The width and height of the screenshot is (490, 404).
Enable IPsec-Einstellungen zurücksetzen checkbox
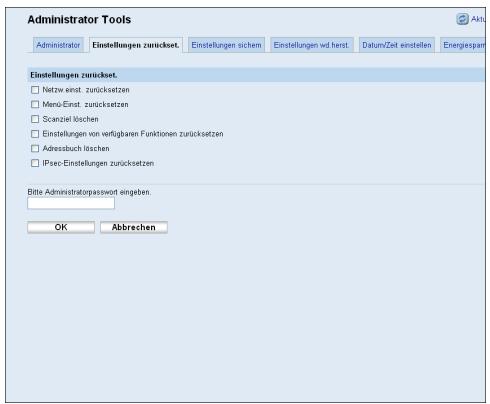tap(35, 163)
